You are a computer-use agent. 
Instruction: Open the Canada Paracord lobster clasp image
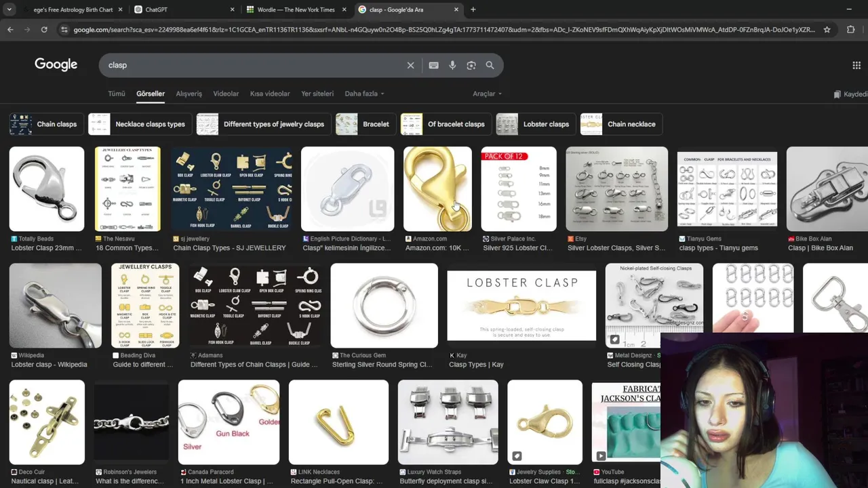pos(229,422)
